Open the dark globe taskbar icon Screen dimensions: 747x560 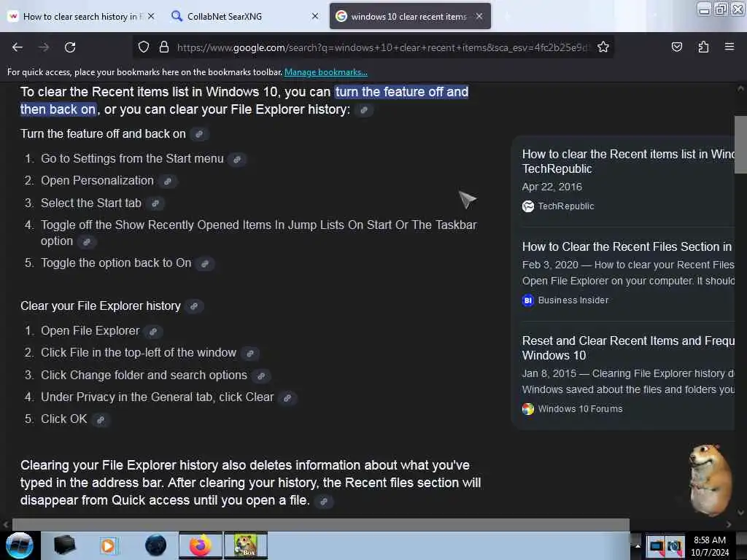point(155,545)
